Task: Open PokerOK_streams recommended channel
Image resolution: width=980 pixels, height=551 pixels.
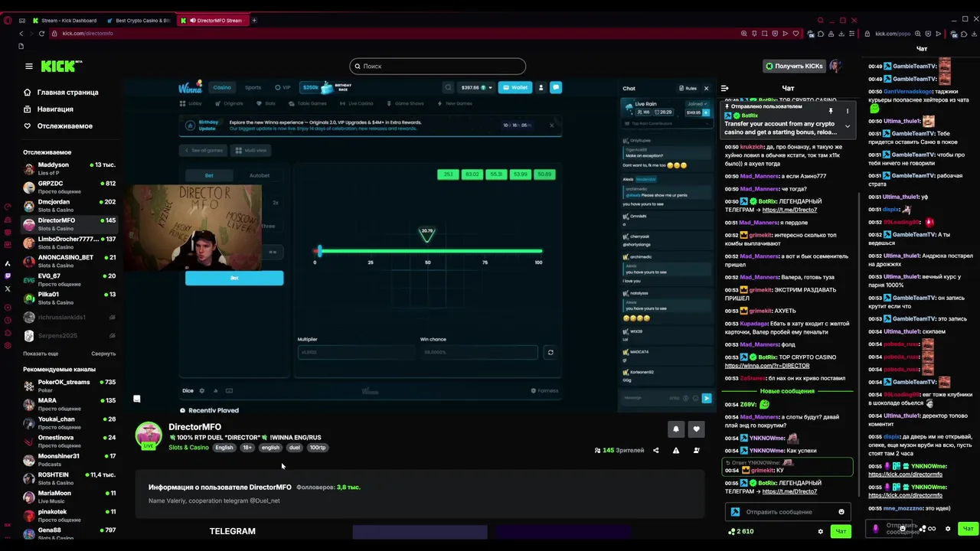Action: [69, 386]
